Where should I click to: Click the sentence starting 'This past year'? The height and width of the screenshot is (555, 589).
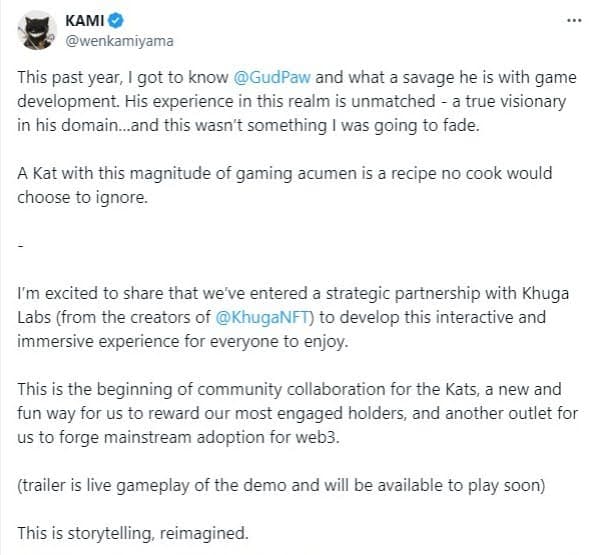point(297,77)
